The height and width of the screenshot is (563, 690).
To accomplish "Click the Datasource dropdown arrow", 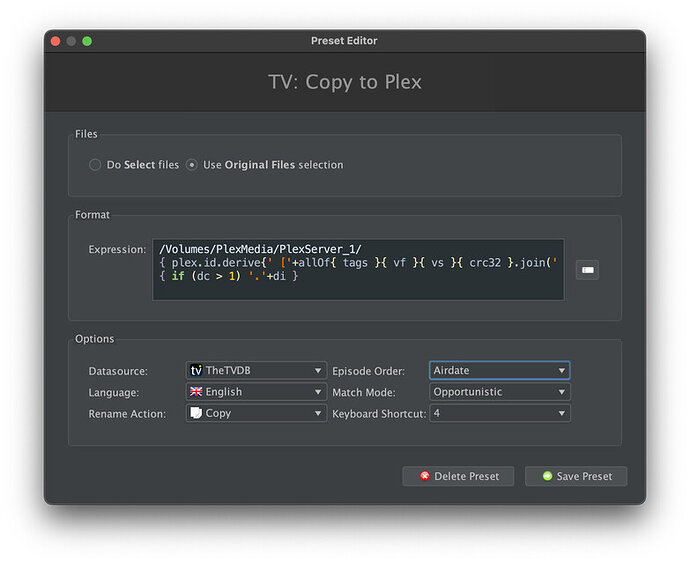I will click(318, 371).
